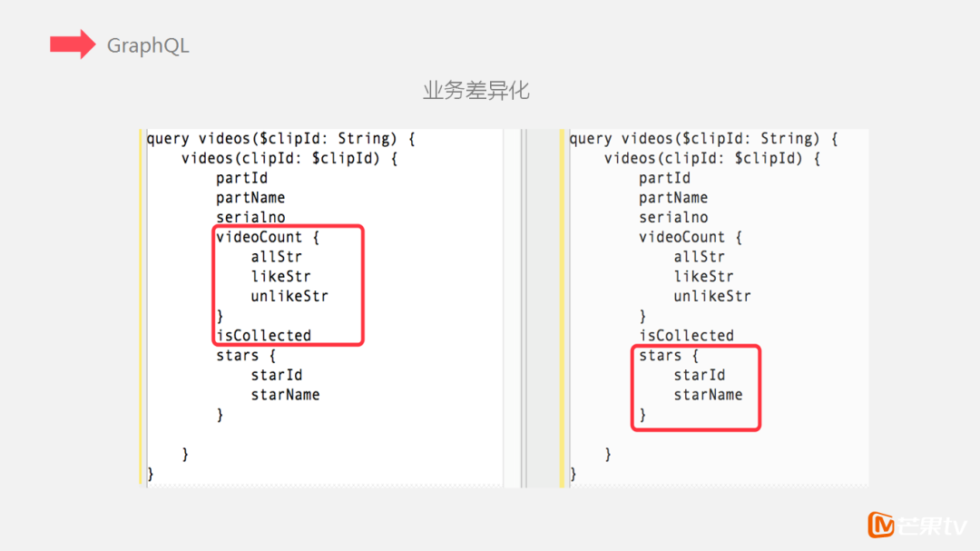Click partName in the right code pane

pyautogui.click(x=673, y=198)
